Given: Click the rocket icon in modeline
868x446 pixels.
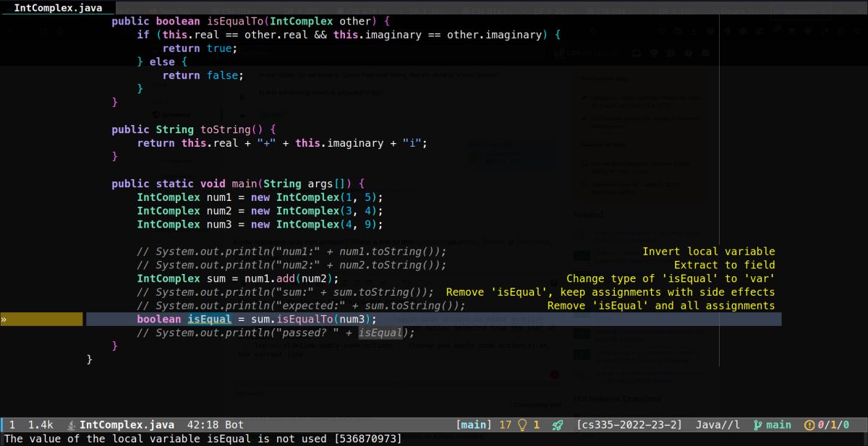Looking at the screenshot, I should click(x=557, y=425).
